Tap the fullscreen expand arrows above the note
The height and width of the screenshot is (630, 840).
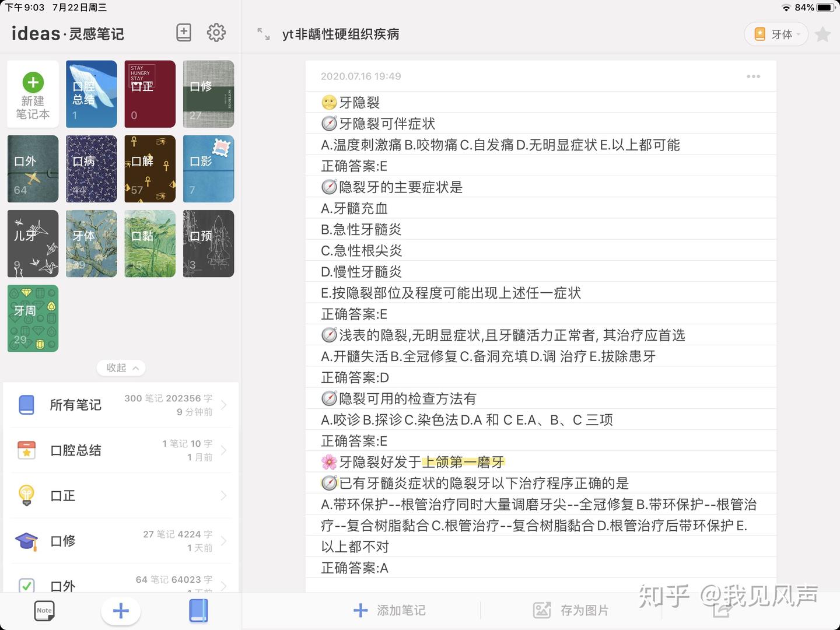click(263, 34)
